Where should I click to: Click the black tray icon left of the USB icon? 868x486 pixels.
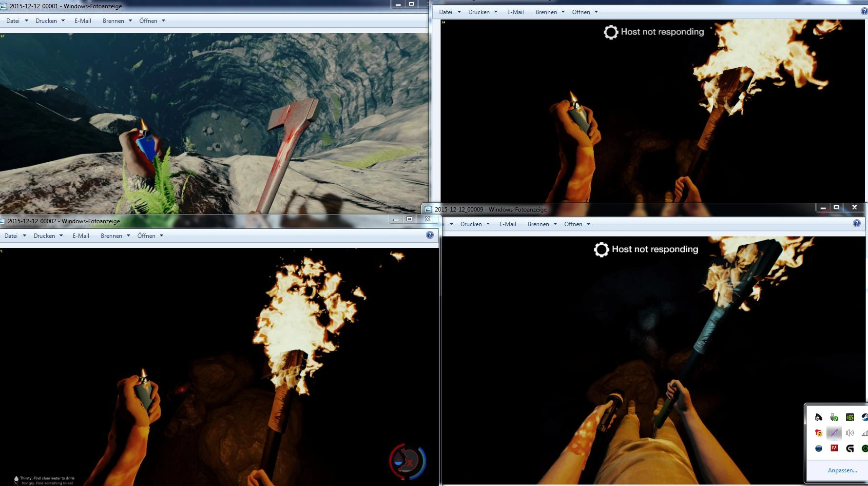point(819,417)
